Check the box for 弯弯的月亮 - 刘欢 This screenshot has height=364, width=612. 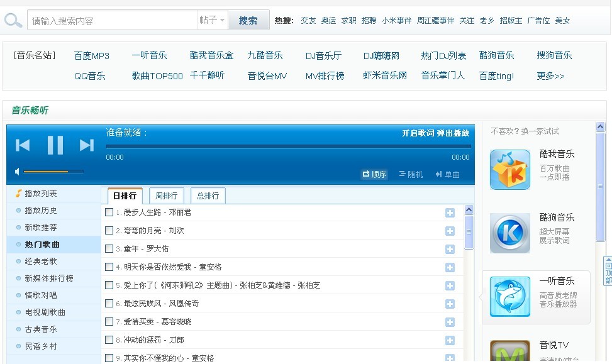(109, 231)
